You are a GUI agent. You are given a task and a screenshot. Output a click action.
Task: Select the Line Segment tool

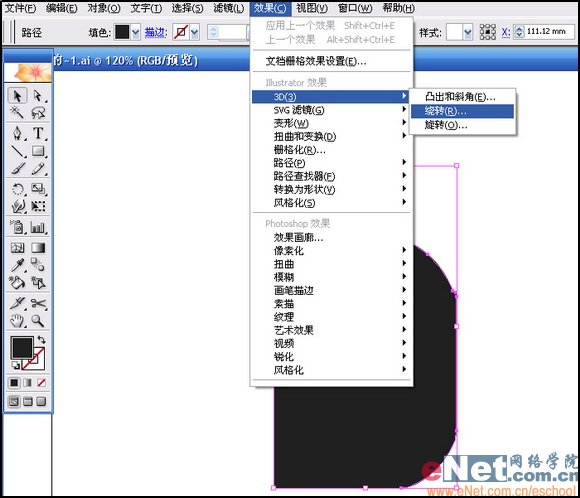(17, 151)
